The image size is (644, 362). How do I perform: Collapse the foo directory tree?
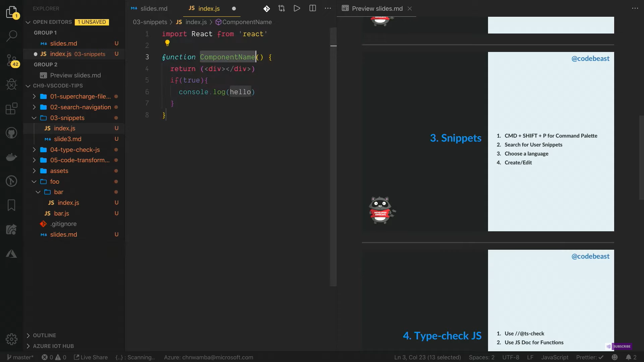(x=33, y=182)
